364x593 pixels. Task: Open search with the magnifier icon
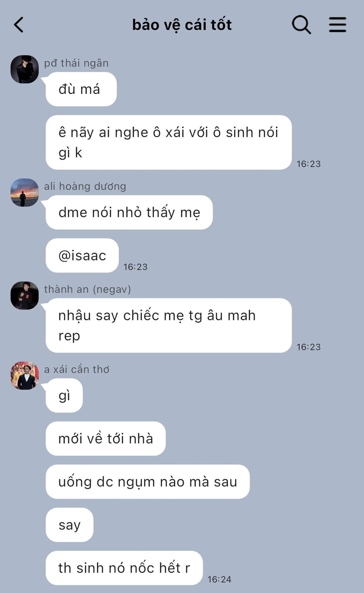(301, 25)
